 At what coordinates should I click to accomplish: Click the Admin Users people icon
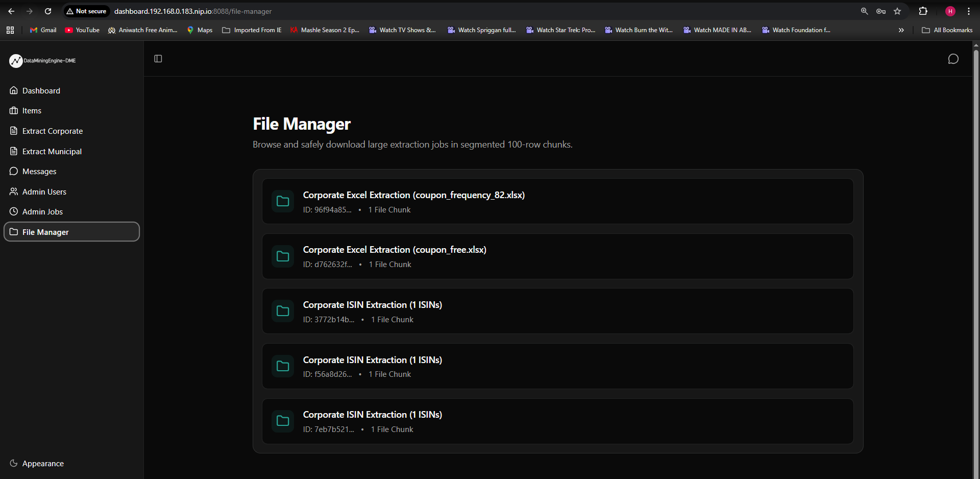pyautogui.click(x=14, y=191)
